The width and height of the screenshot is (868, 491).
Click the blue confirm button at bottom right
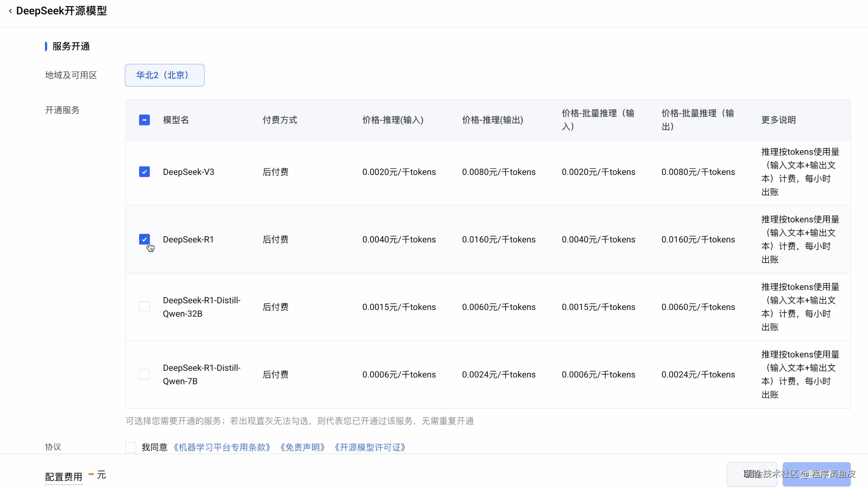click(x=816, y=474)
